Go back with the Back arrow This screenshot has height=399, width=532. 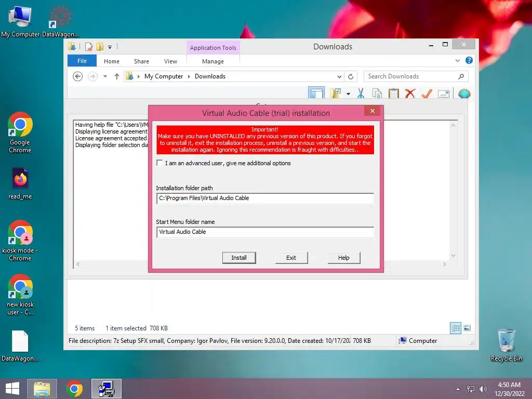click(78, 76)
